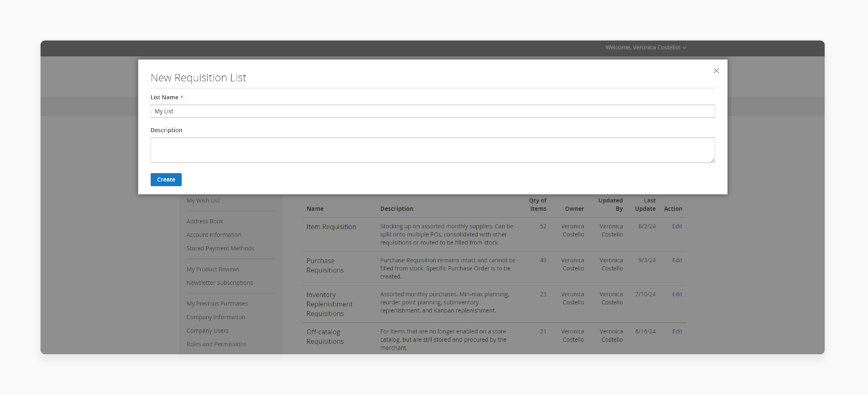The image size is (868, 395).
Task: Open My Product Reviews
Action: pyautogui.click(x=213, y=269)
